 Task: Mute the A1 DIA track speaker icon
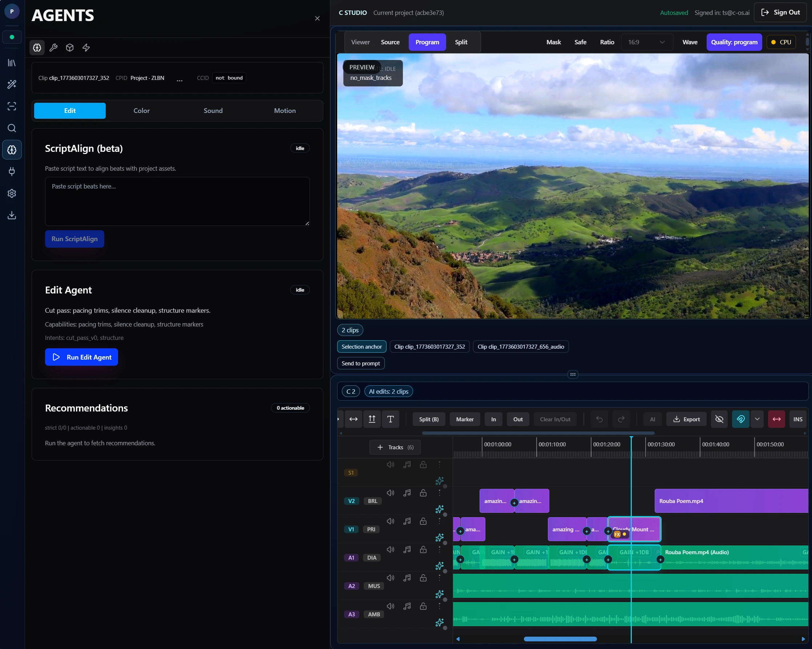click(x=390, y=549)
